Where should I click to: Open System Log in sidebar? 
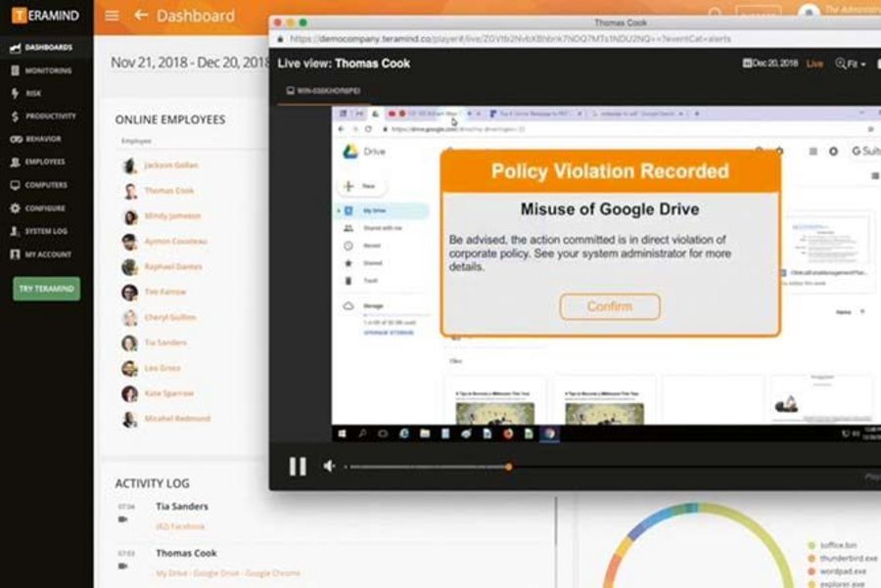tap(39, 231)
